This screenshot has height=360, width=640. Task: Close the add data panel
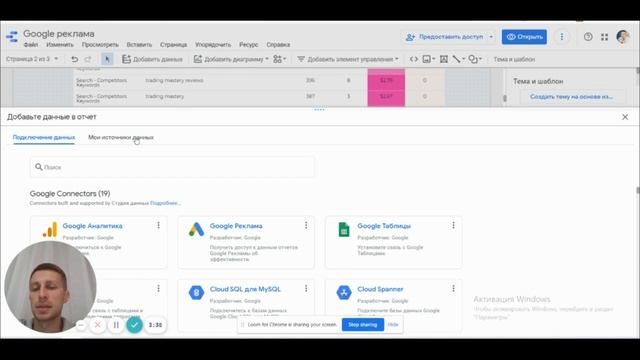tap(625, 117)
